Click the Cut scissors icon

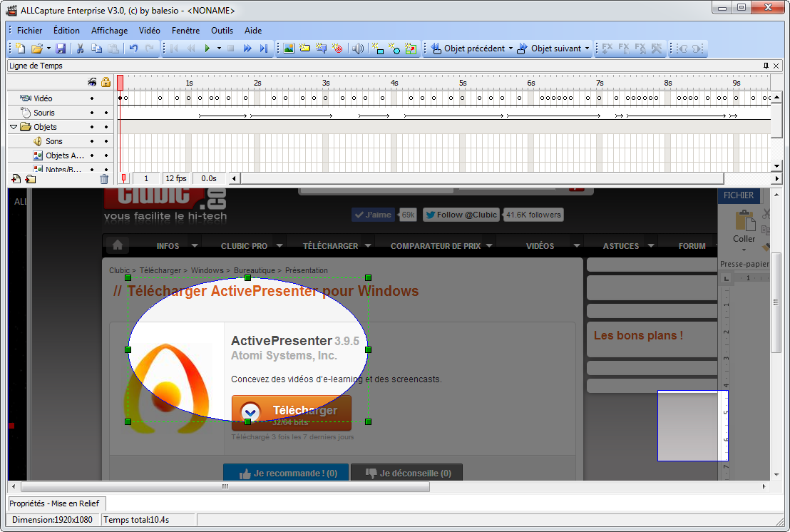coord(80,48)
